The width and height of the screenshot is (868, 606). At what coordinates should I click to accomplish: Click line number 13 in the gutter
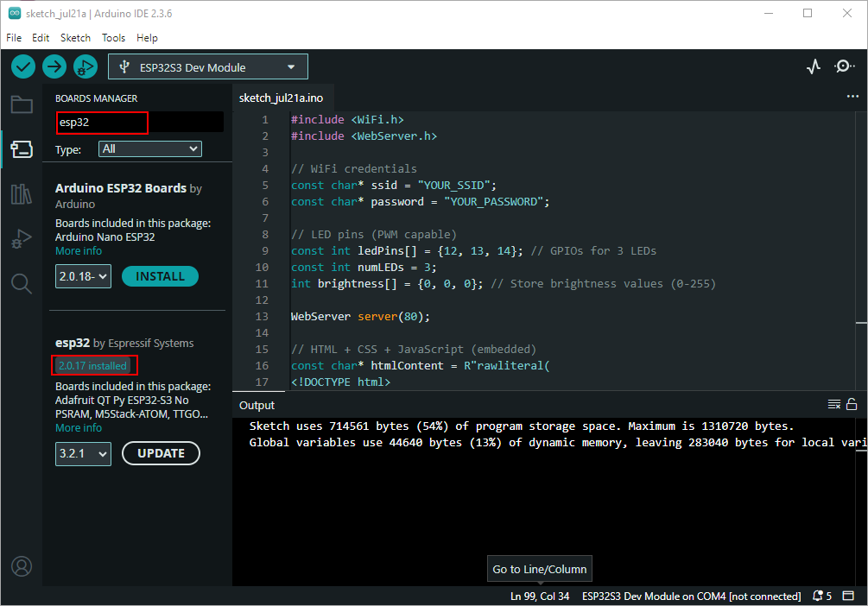click(262, 316)
